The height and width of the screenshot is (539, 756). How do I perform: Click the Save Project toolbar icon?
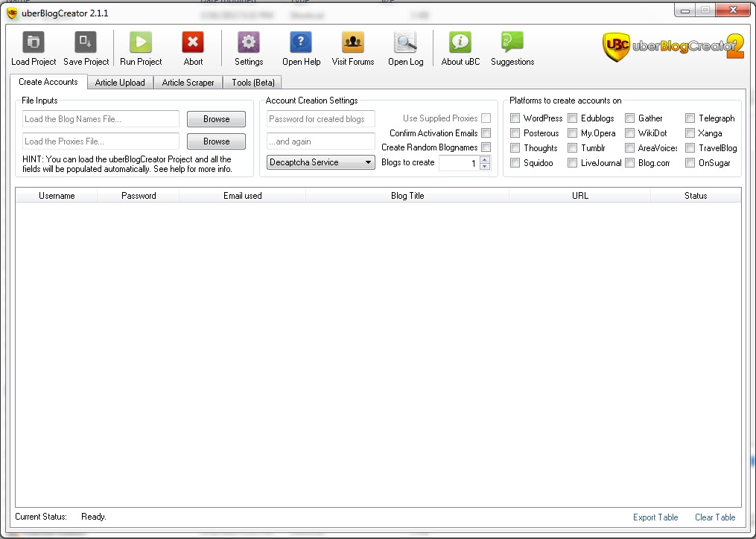pyautogui.click(x=86, y=42)
